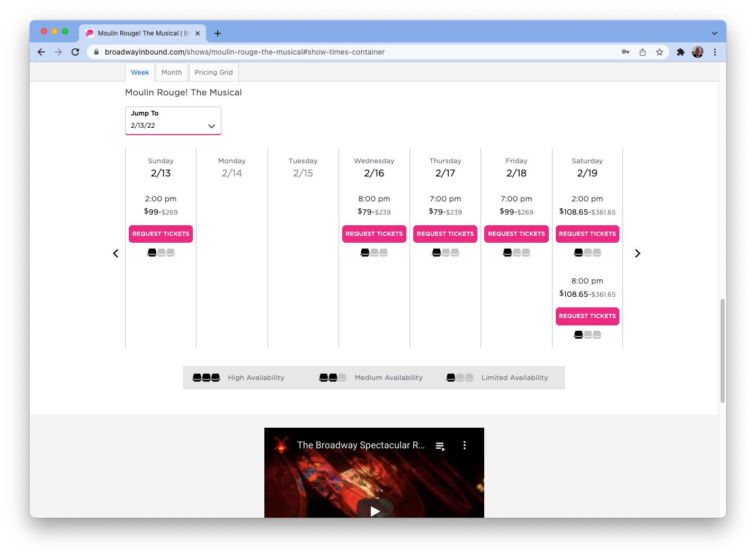The width and height of the screenshot is (756, 557).
Task: Click the '8:00 pm' time under Saturday
Action: (x=588, y=281)
